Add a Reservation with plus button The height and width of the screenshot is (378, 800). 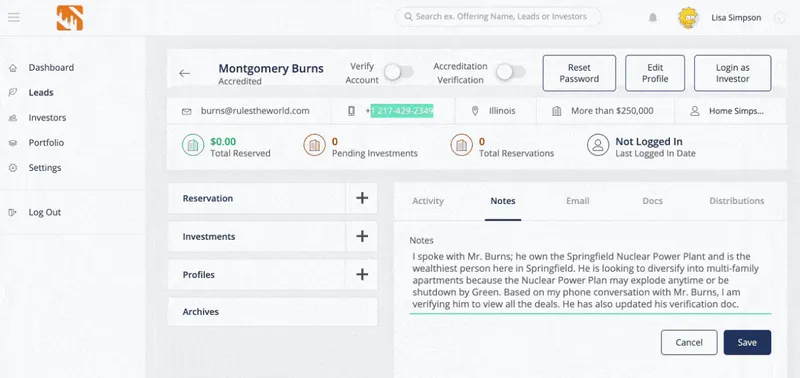click(x=362, y=198)
